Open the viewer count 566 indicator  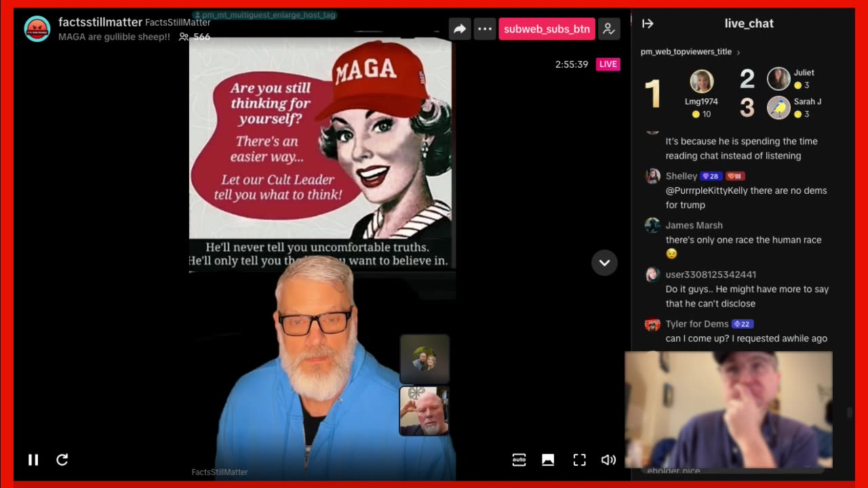[195, 37]
